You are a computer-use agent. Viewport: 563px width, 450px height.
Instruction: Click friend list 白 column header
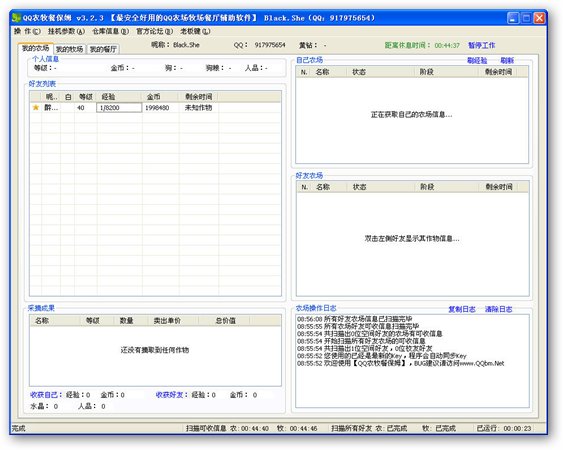pyautogui.click(x=68, y=96)
